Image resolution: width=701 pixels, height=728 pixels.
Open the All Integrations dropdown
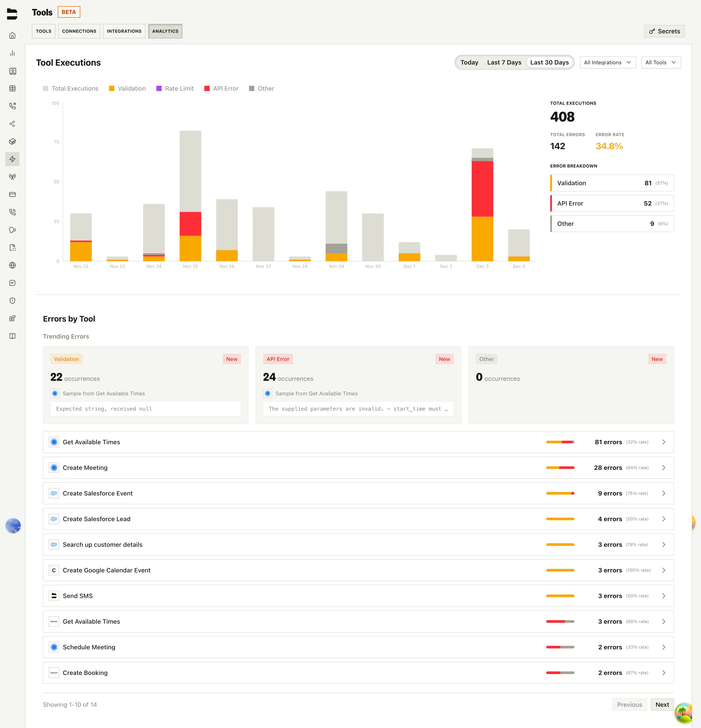607,62
